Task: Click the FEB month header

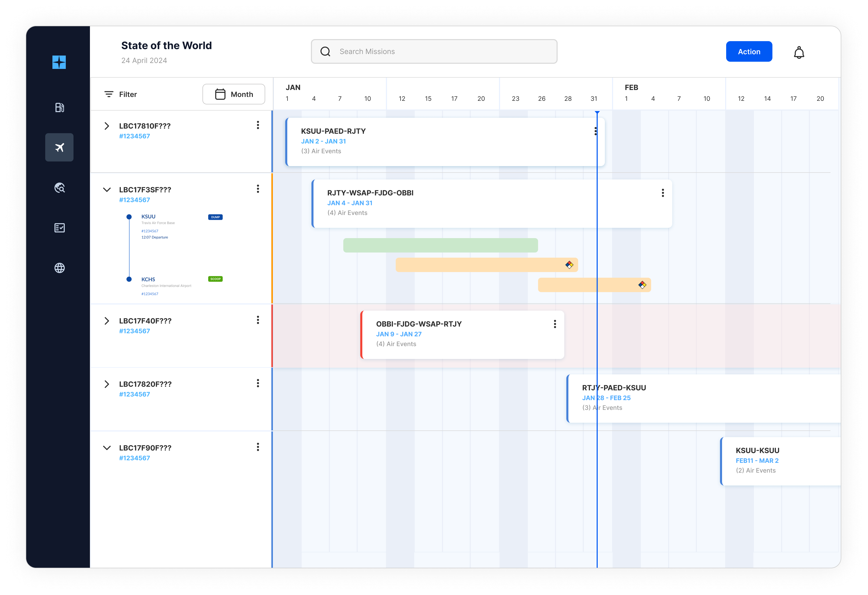Action: pos(631,87)
